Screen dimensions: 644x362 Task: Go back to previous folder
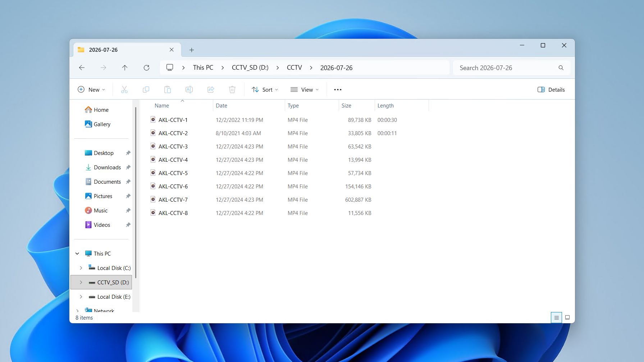tap(82, 68)
